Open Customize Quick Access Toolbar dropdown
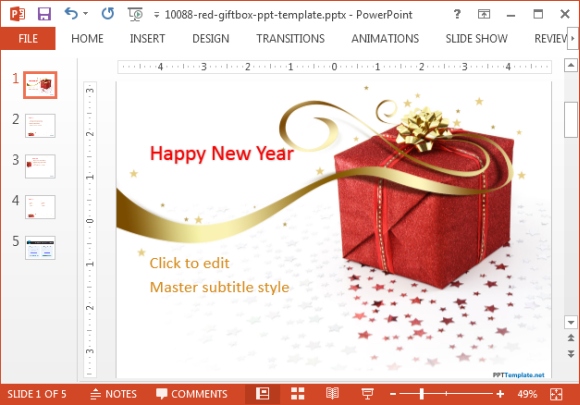 [x=157, y=15]
